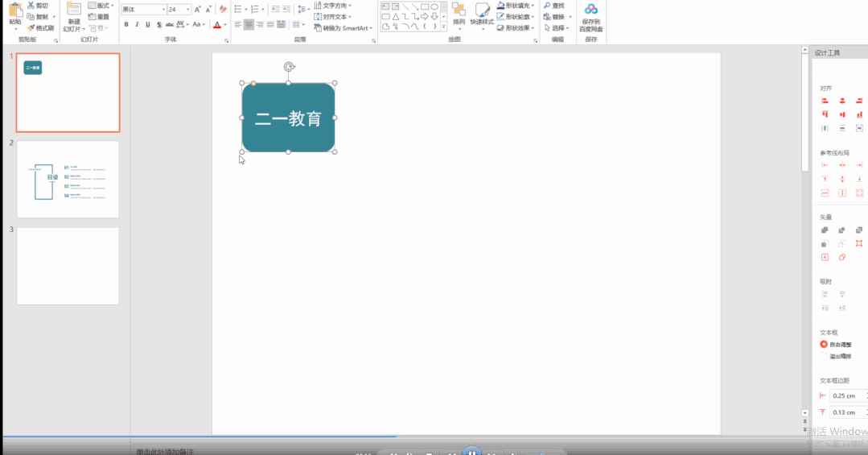
Task: Click the 0.25 cm margin field
Action: [849, 395]
